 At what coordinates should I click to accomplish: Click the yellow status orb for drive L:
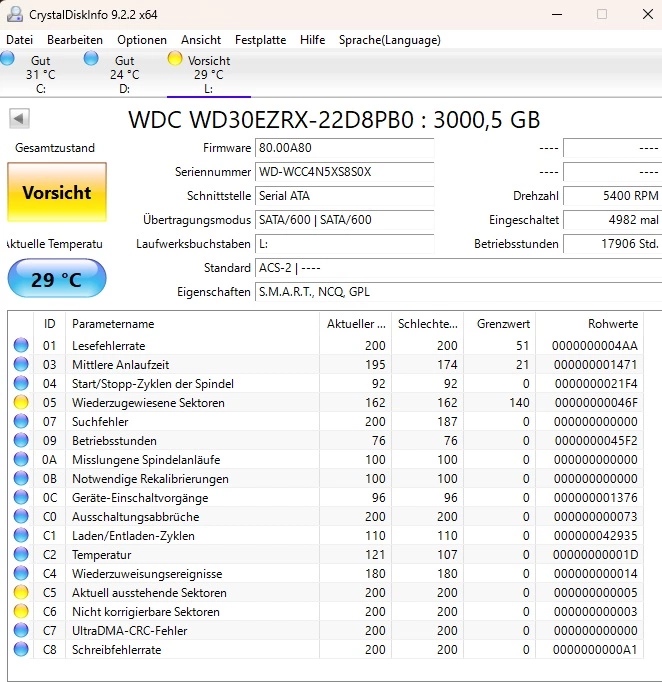pyautogui.click(x=175, y=58)
